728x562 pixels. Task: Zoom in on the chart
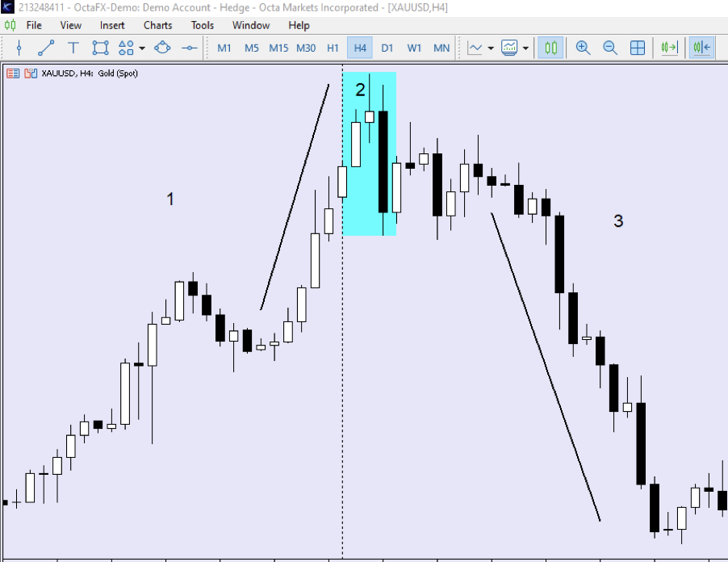click(x=583, y=48)
